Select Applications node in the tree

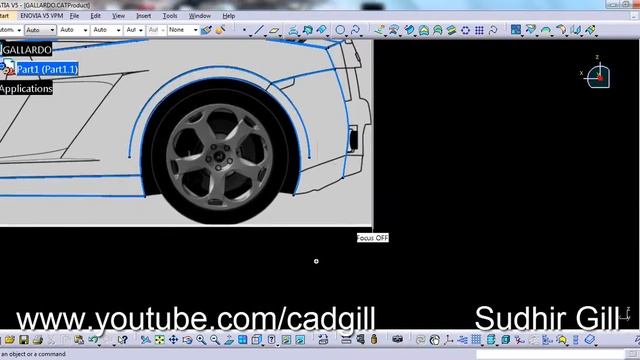(x=26, y=88)
